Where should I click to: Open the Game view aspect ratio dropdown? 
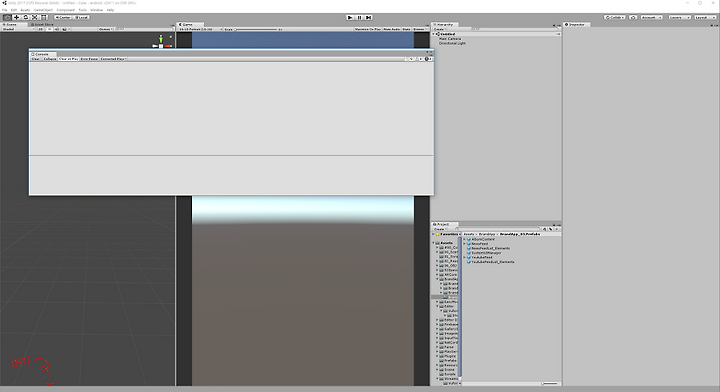(x=200, y=29)
